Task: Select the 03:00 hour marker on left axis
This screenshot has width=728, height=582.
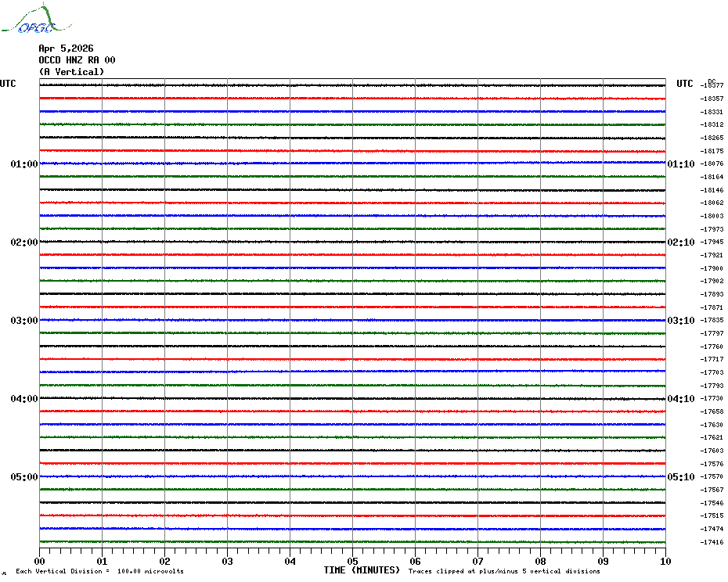Action: tap(24, 321)
